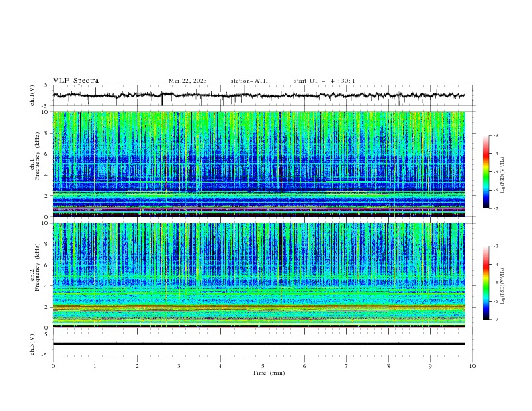Click the "Time (min)" axis title

pos(269,373)
